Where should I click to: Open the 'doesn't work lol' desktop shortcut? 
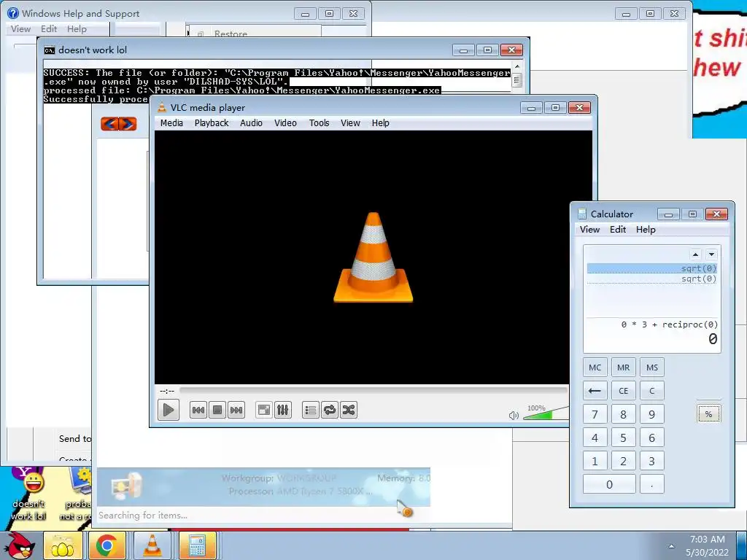pos(28,494)
